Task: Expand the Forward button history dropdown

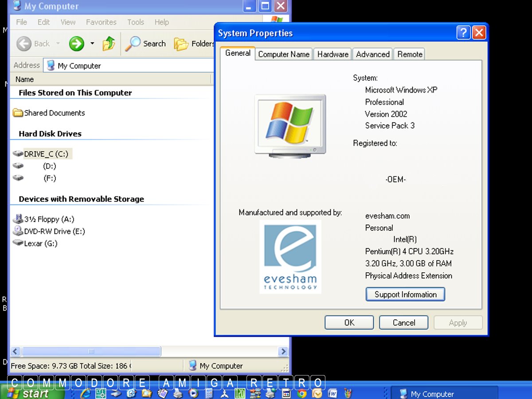Action: tap(92, 43)
